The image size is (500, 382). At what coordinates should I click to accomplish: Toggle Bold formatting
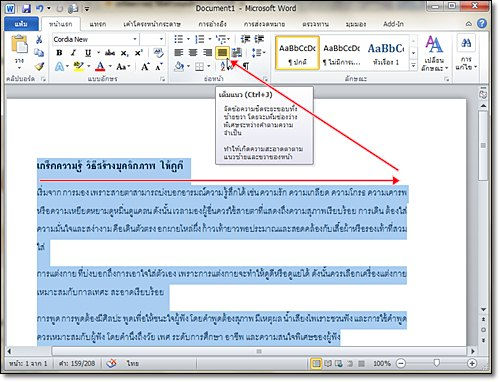click(x=59, y=53)
